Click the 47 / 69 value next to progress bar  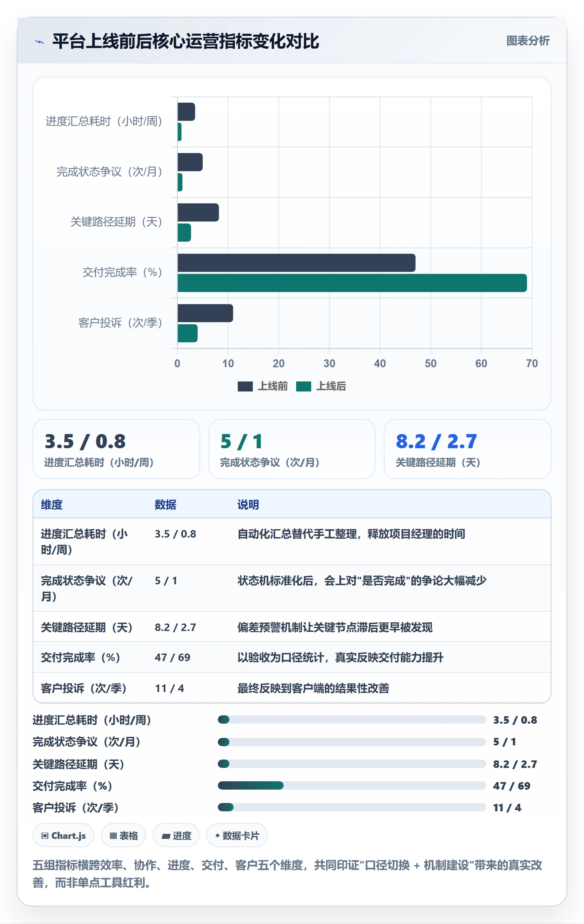pyautogui.click(x=512, y=786)
